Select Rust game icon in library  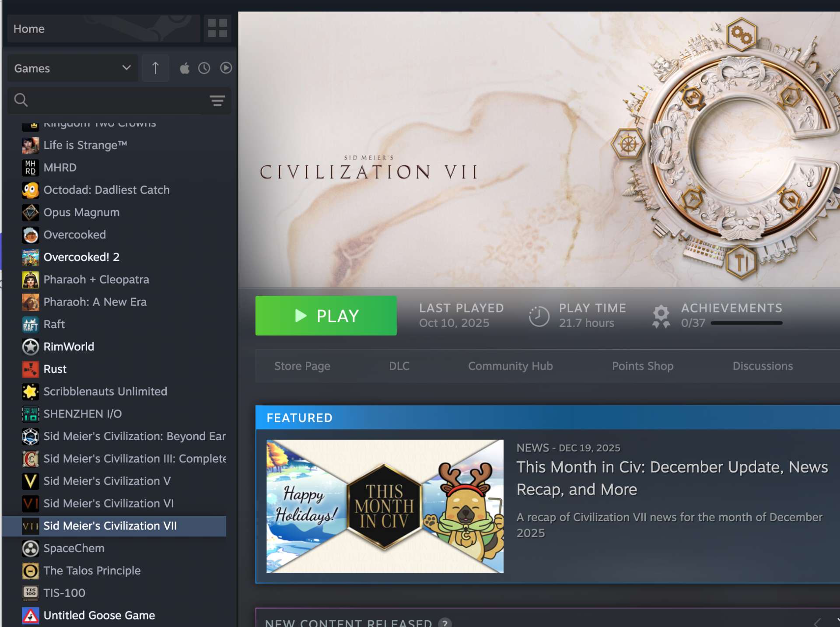click(30, 369)
